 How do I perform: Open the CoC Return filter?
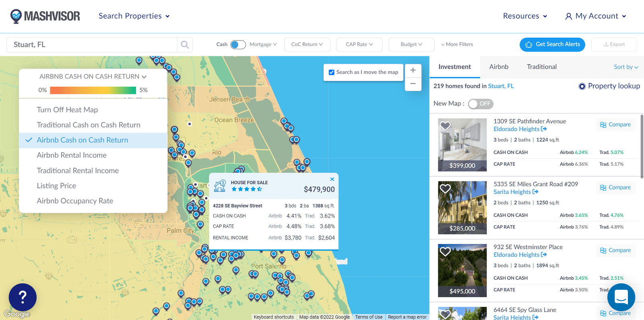point(307,44)
